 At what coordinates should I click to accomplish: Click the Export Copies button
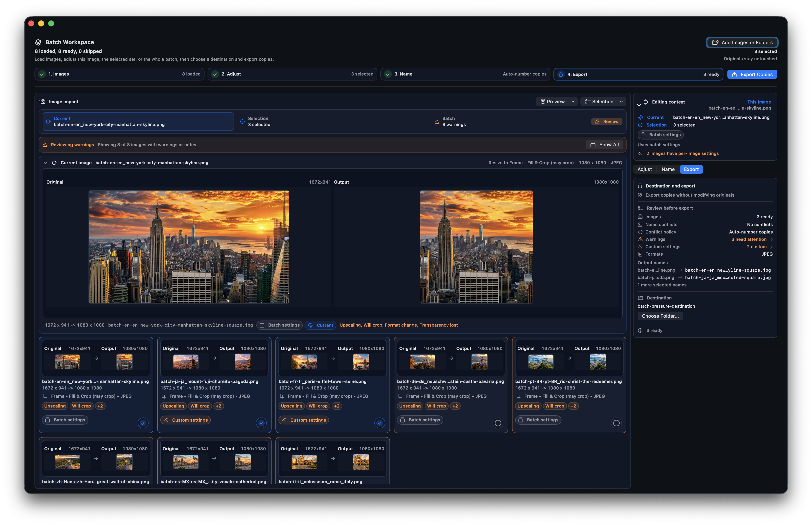(x=752, y=74)
